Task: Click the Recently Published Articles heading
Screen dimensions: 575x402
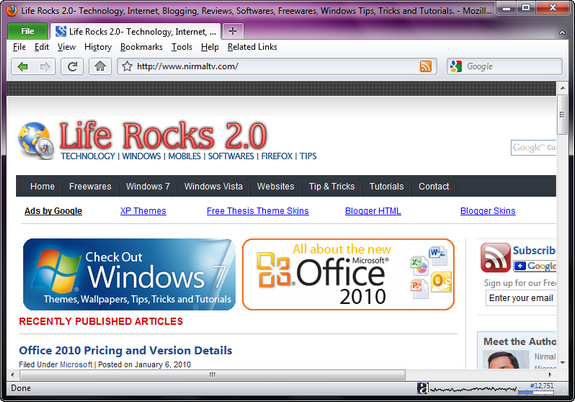Action: click(x=101, y=321)
